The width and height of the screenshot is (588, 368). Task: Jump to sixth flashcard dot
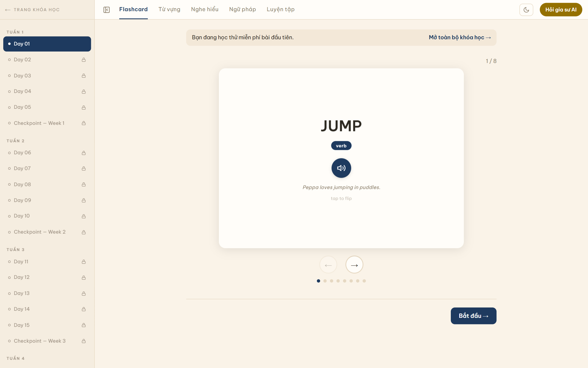[351, 281]
